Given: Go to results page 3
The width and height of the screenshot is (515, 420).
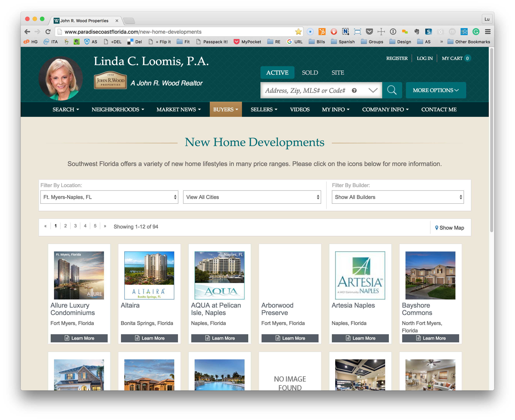Looking at the screenshot, I should point(75,226).
